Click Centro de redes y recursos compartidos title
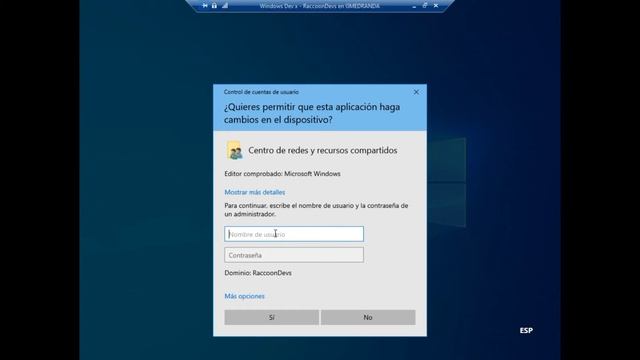This screenshot has width=640, height=360. 322,151
